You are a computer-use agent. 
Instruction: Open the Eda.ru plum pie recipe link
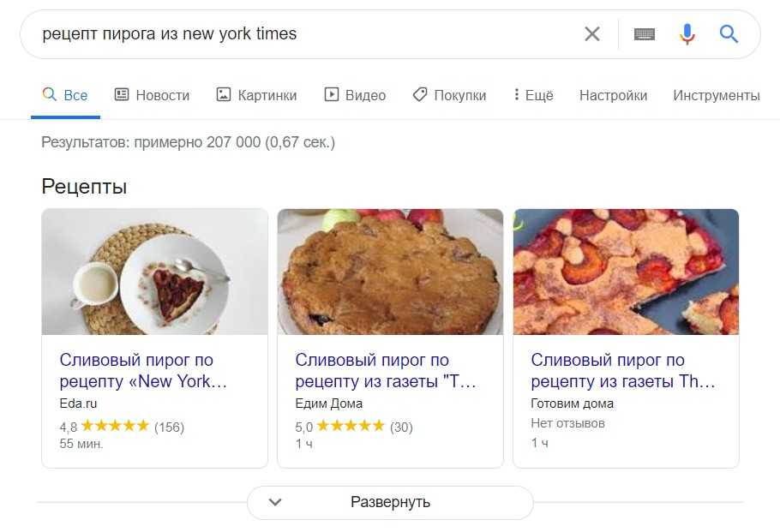[143, 370]
